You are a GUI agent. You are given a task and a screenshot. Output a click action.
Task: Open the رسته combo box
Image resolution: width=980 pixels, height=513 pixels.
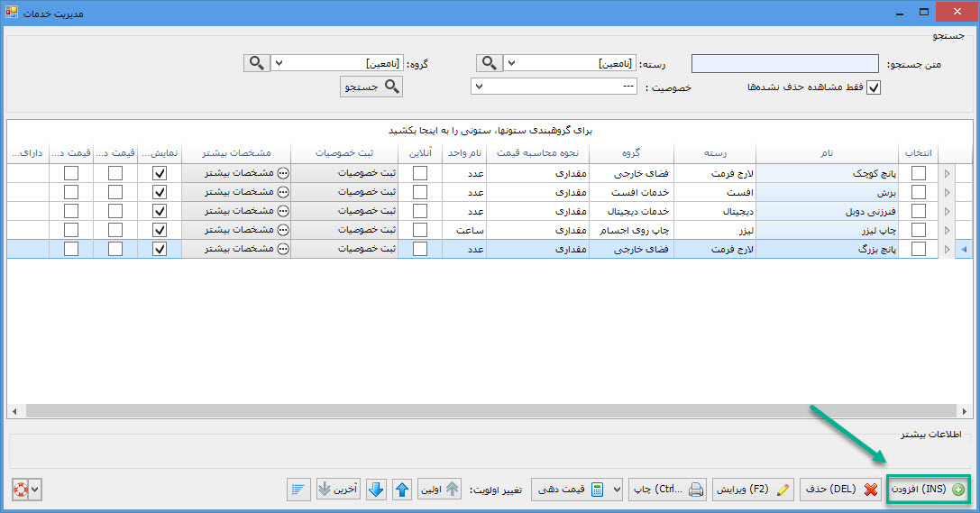tap(570, 63)
